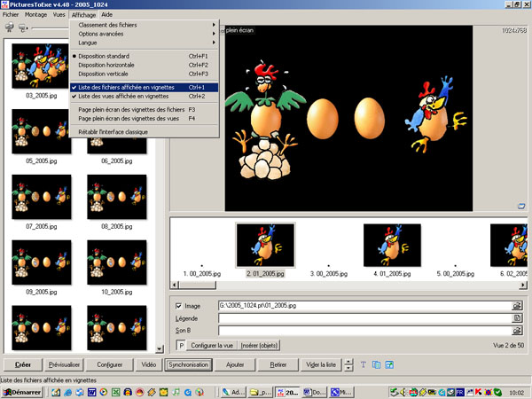The image size is (532, 399).
Task: Expand Classement des fichiers submenu
Action: [x=144, y=25]
